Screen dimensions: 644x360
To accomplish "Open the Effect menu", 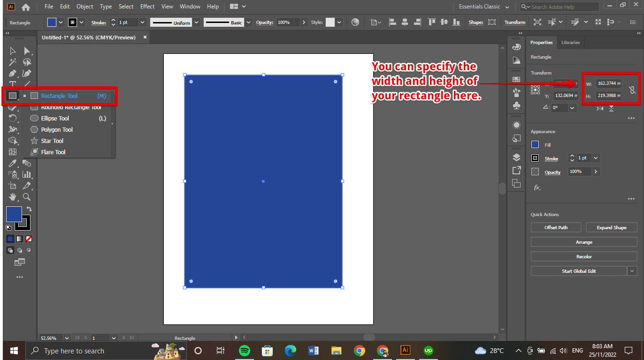I will point(147,7).
